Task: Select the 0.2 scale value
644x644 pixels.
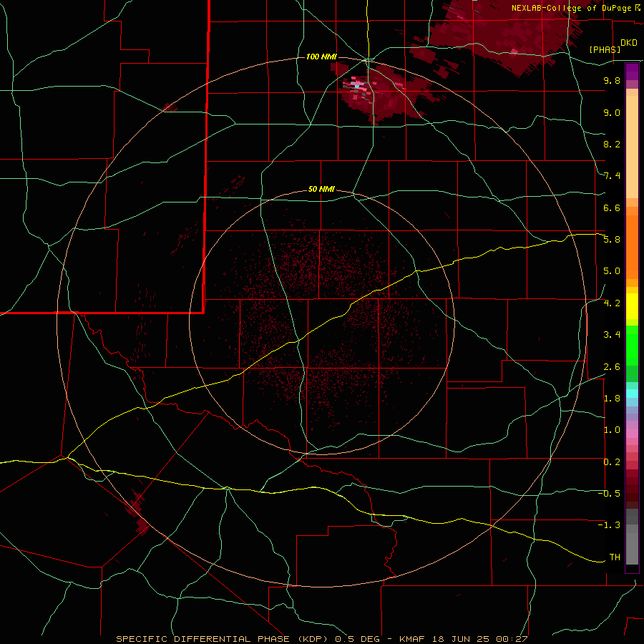Action: pos(612,462)
